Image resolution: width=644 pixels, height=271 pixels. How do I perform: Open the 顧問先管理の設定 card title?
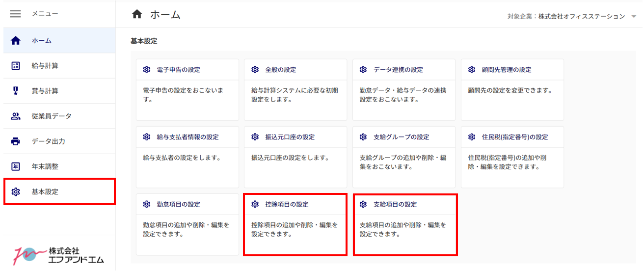click(507, 70)
